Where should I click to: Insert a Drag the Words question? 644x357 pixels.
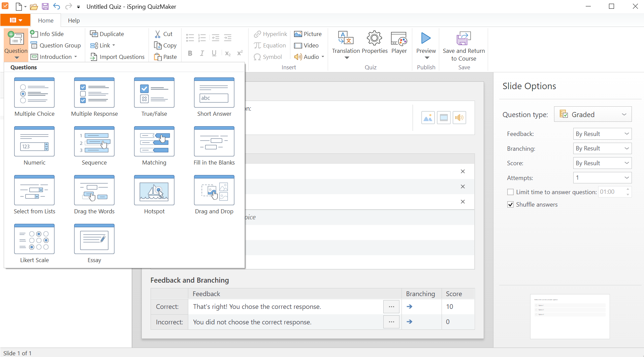94,195
